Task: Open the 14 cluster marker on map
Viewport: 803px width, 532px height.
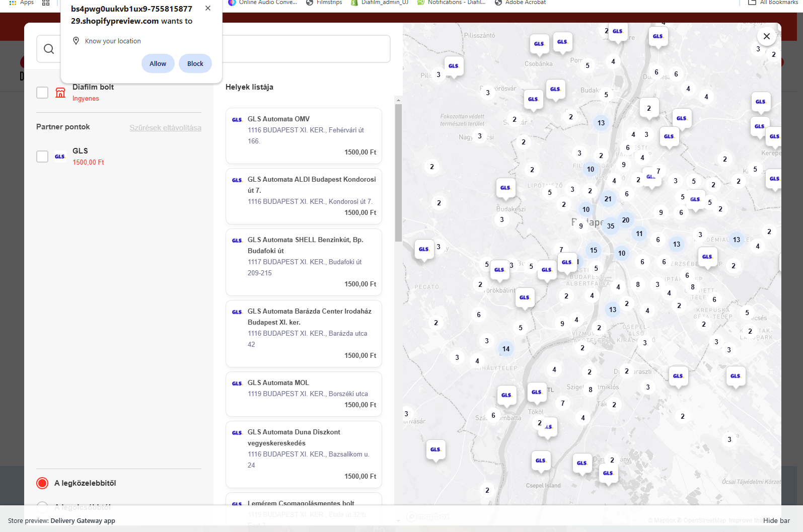Action: pos(505,349)
